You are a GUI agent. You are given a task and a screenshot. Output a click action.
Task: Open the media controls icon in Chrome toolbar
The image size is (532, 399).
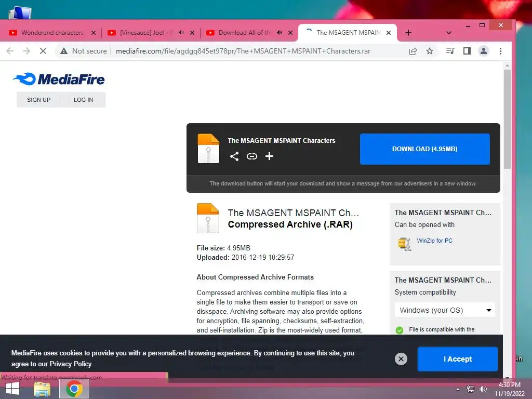tap(450, 51)
